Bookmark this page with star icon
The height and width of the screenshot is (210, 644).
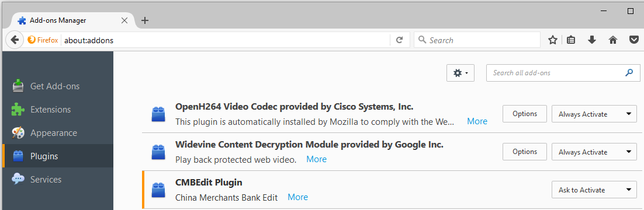click(553, 40)
